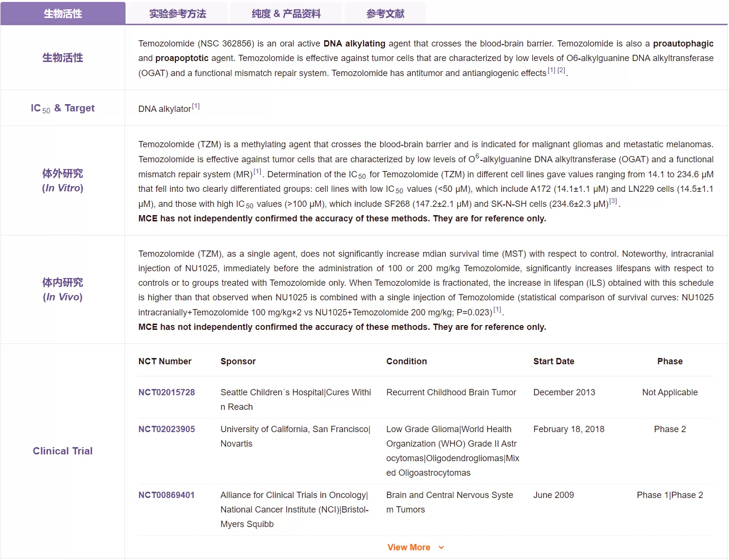Click the Start Date column header
Screen dimensions: 729x560
point(554,361)
